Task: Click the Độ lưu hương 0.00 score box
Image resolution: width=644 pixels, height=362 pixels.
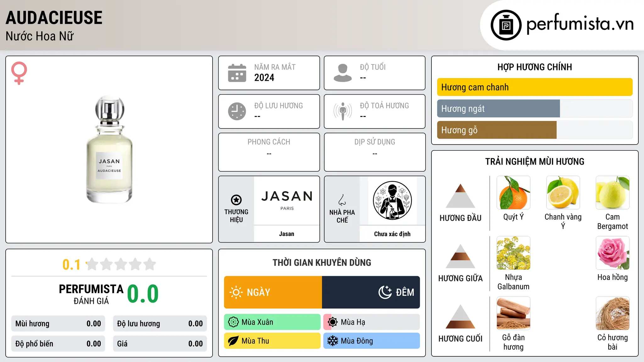Action: point(160,324)
